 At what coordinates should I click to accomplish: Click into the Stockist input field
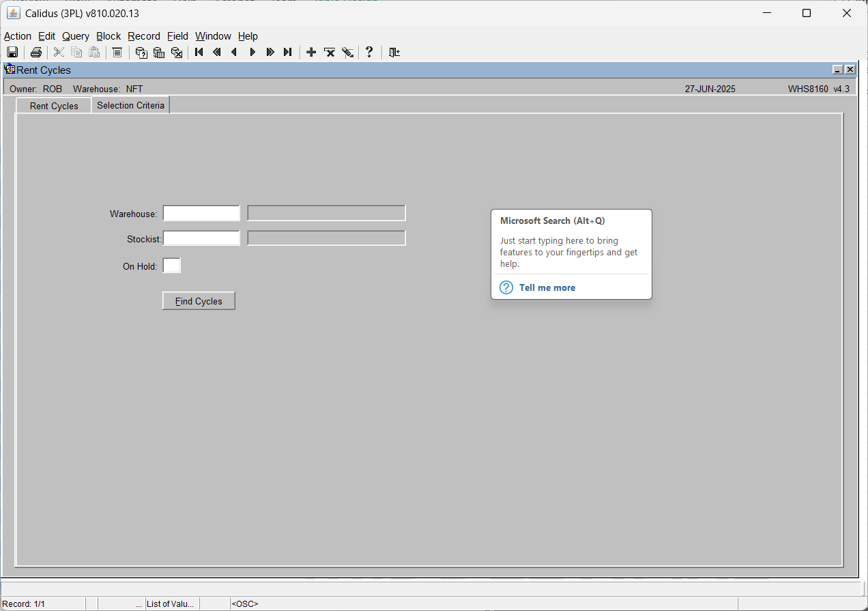tap(201, 238)
